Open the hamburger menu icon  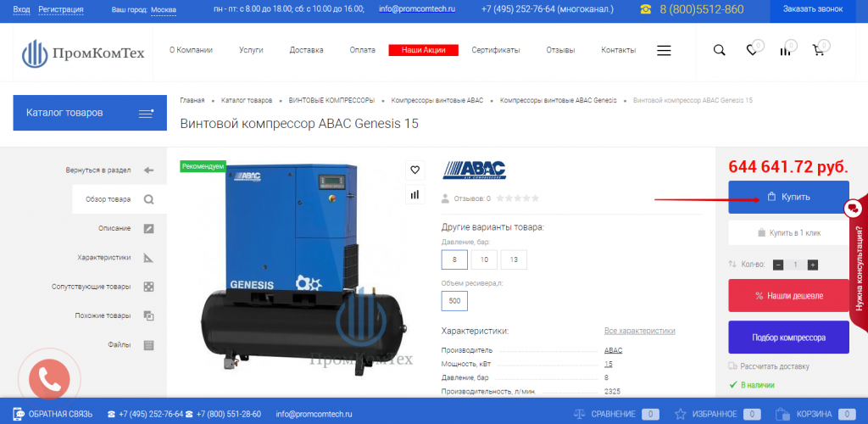(x=664, y=50)
